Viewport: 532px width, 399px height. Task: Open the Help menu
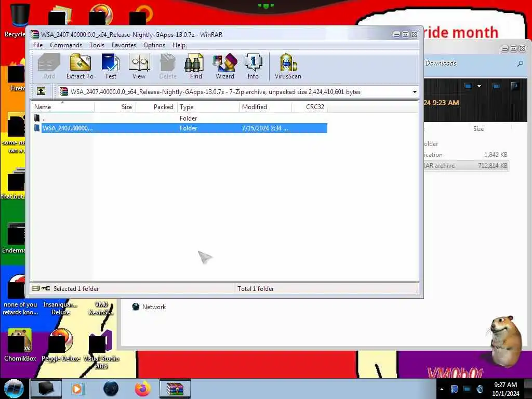click(x=179, y=45)
